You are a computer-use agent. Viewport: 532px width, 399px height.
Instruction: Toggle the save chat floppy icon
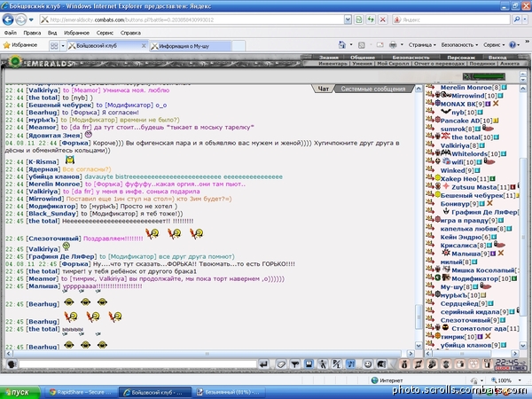[x=309, y=364]
